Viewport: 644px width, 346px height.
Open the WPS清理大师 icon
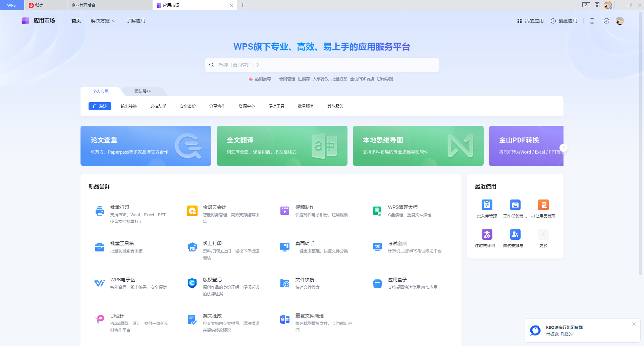tap(377, 211)
